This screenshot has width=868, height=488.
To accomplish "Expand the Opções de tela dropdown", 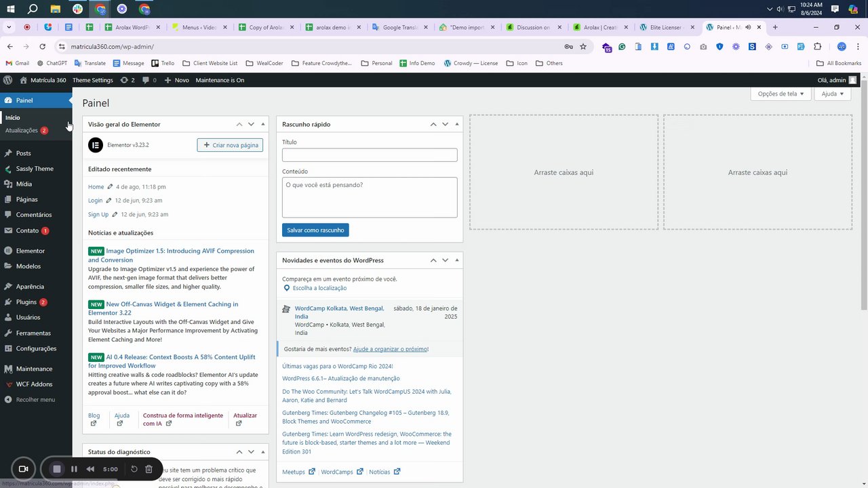I will 781,94.
